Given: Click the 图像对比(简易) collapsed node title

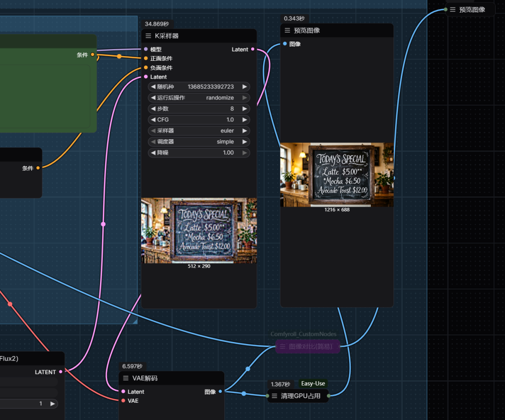Looking at the screenshot, I should (x=310, y=347).
